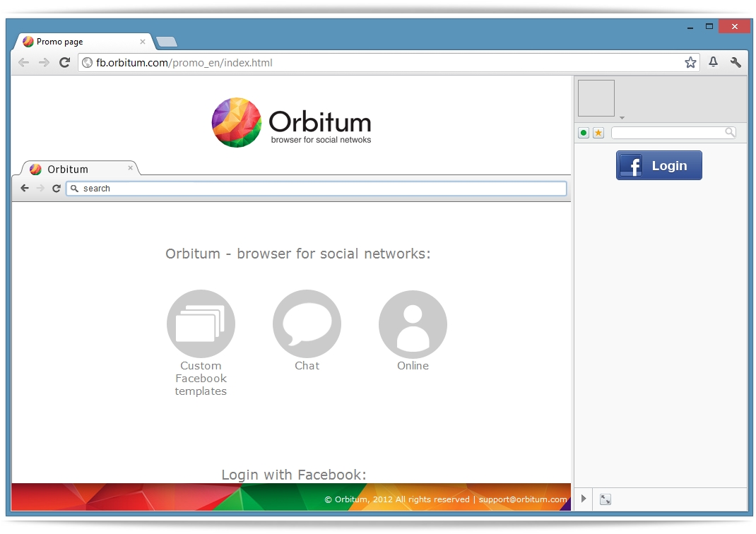
Task: Reload the Promo page
Action: click(64, 63)
